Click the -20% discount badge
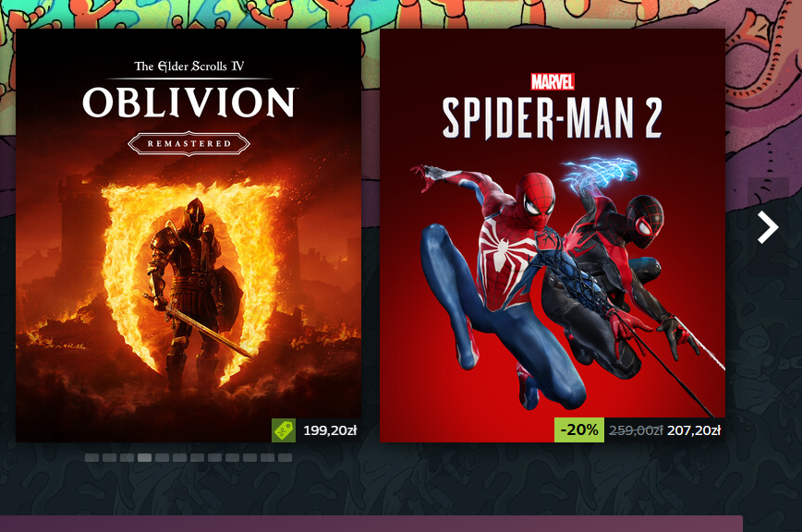This screenshot has height=532, width=802. point(579,429)
